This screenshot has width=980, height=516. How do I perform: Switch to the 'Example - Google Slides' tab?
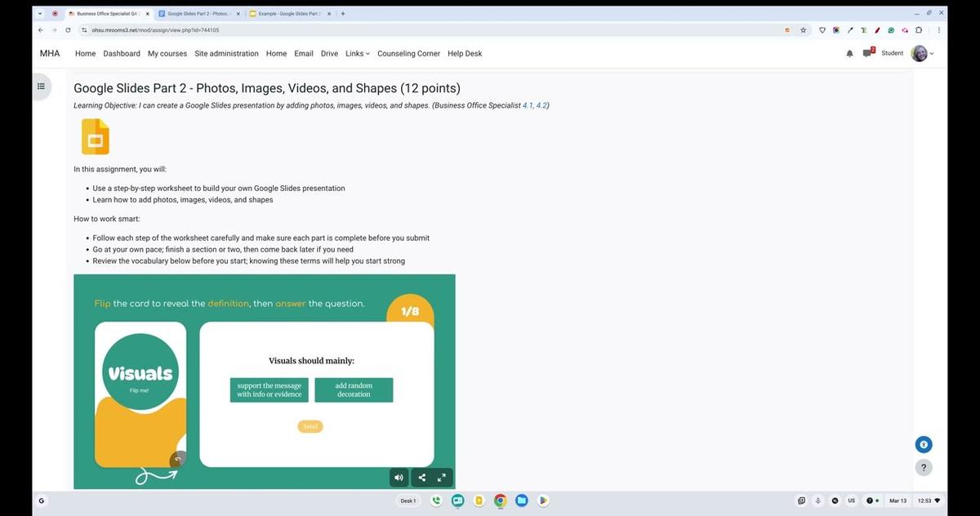tap(286, 13)
